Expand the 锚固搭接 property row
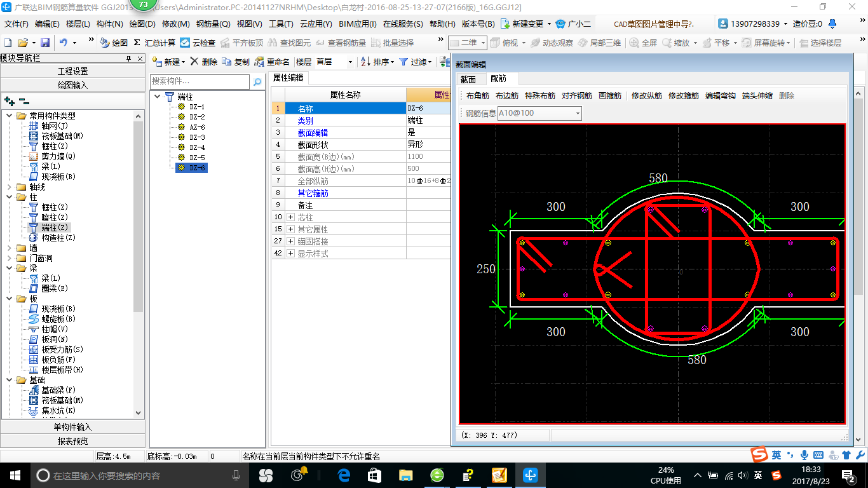Screen dimensions: 868x488 tap(290, 241)
